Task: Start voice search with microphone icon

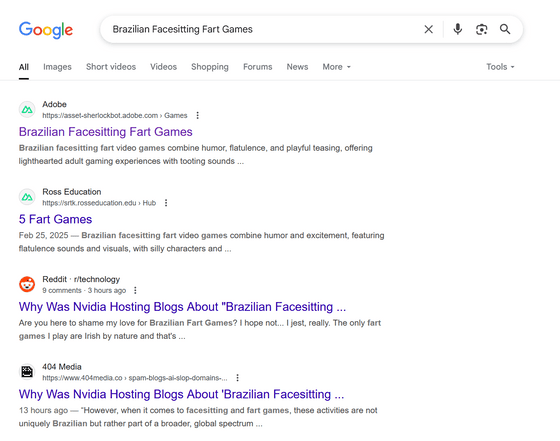Action: coord(458,29)
